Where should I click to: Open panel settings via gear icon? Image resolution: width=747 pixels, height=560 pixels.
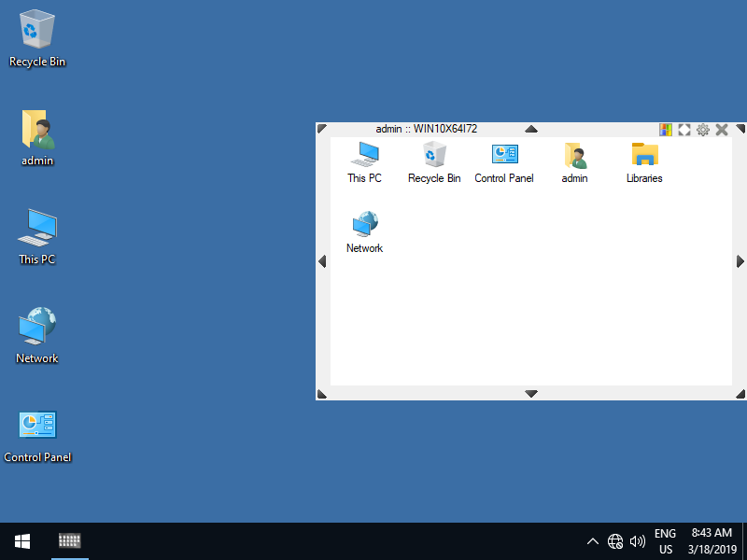pos(703,130)
